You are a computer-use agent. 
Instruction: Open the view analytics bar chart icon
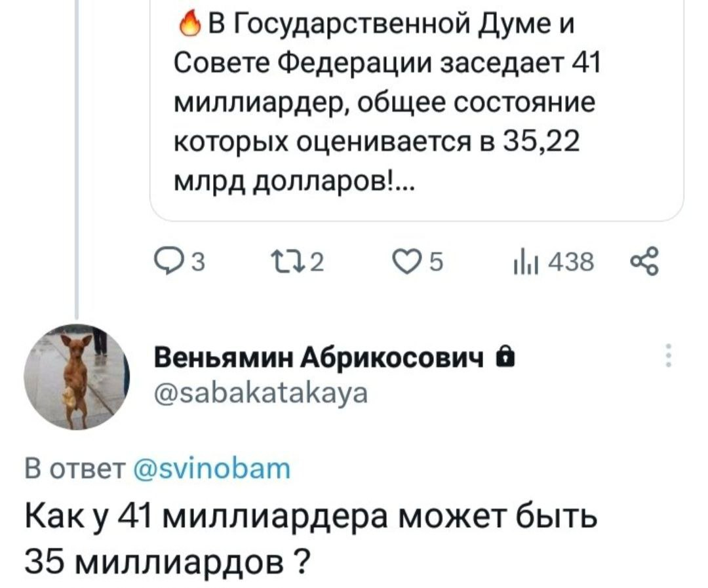(x=524, y=262)
